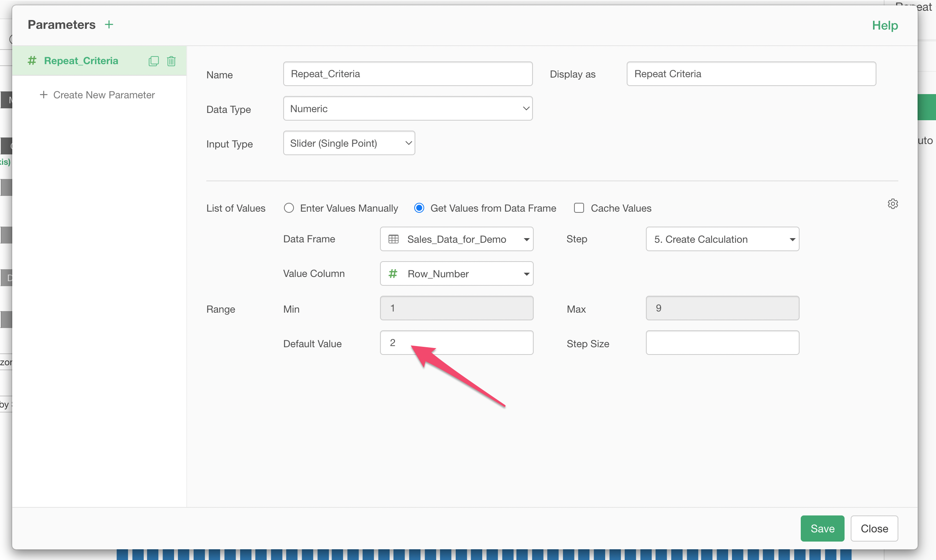Screen dimensions: 936x560
Task: Click the plus icon next to Create New Parameter
Action: (x=43, y=94)
